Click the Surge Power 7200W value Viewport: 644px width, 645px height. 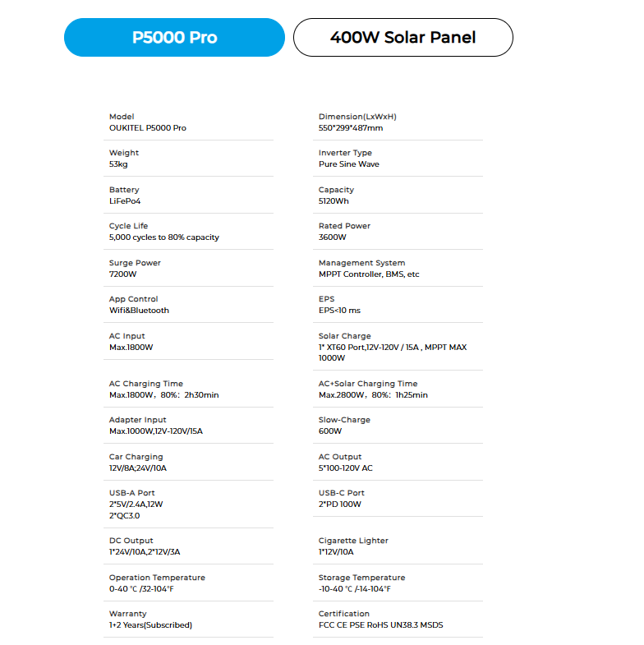click(122, 274)
